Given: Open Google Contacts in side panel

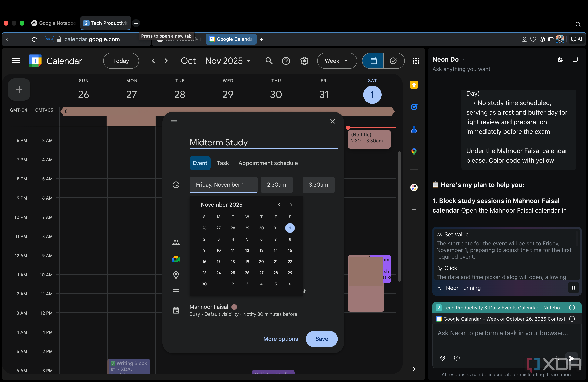Looking at the screenshot, I should 414,129.
